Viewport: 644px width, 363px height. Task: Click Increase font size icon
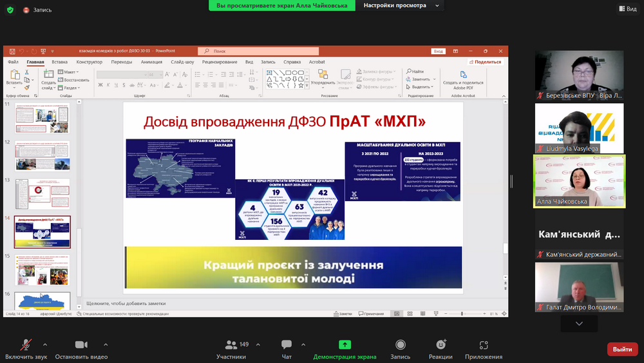click(167, 74)
